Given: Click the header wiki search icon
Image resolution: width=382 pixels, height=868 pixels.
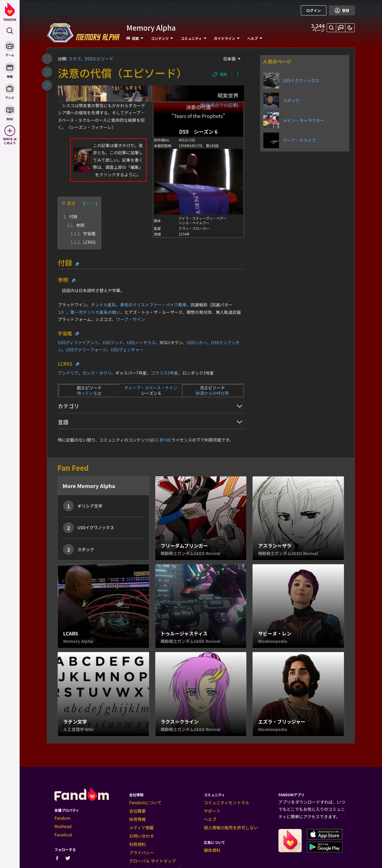Looking at the screenshot, I should tap(331, 28).
